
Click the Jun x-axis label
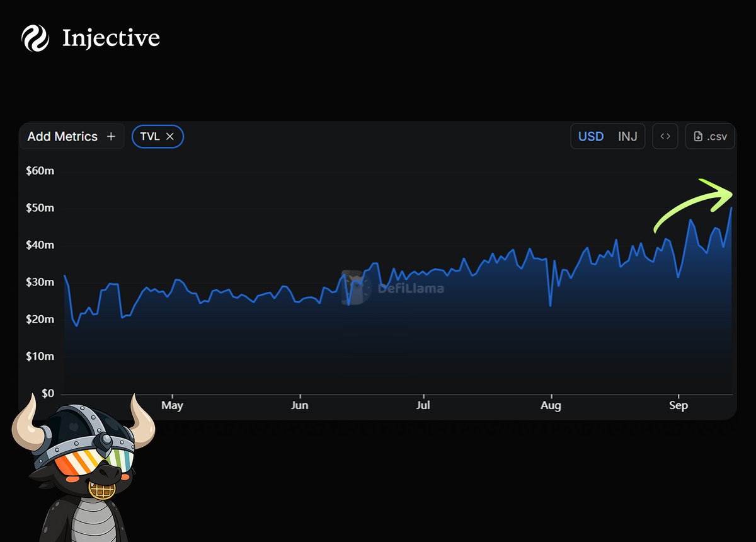pos(300,405)
